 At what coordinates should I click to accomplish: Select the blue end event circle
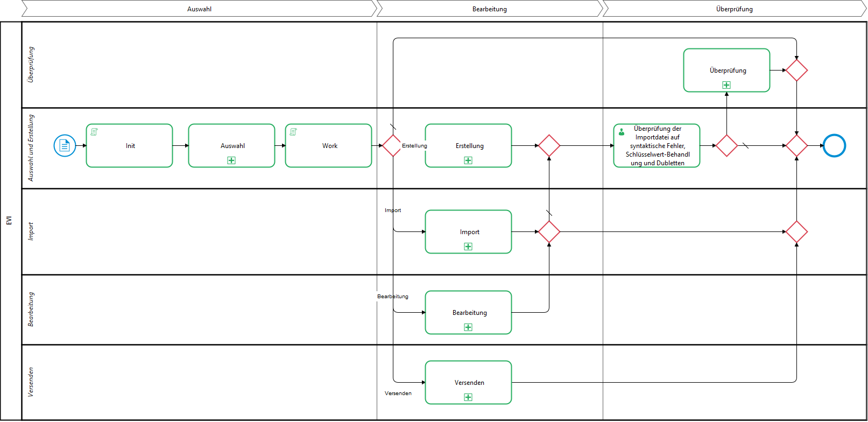coord(834,146)
